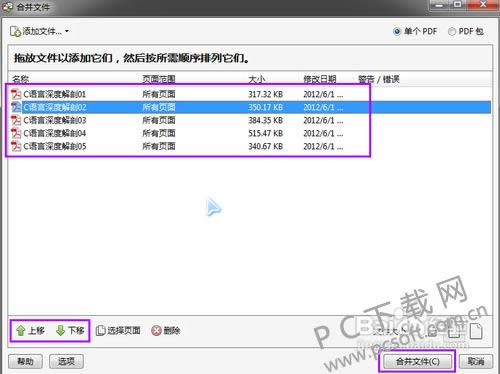Select the file C语言深度解剖04
The width and height of the screenshot is (500, 374).
pos(55,133)
